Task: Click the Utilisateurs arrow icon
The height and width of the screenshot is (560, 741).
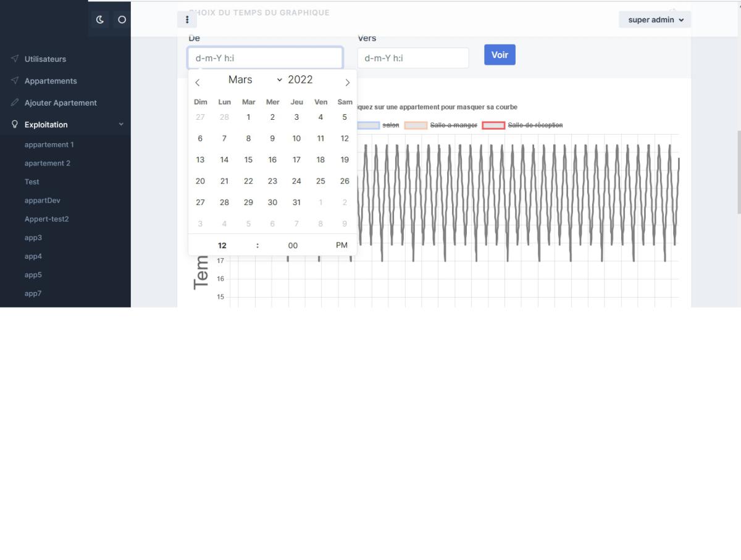Action: point(15,59)
